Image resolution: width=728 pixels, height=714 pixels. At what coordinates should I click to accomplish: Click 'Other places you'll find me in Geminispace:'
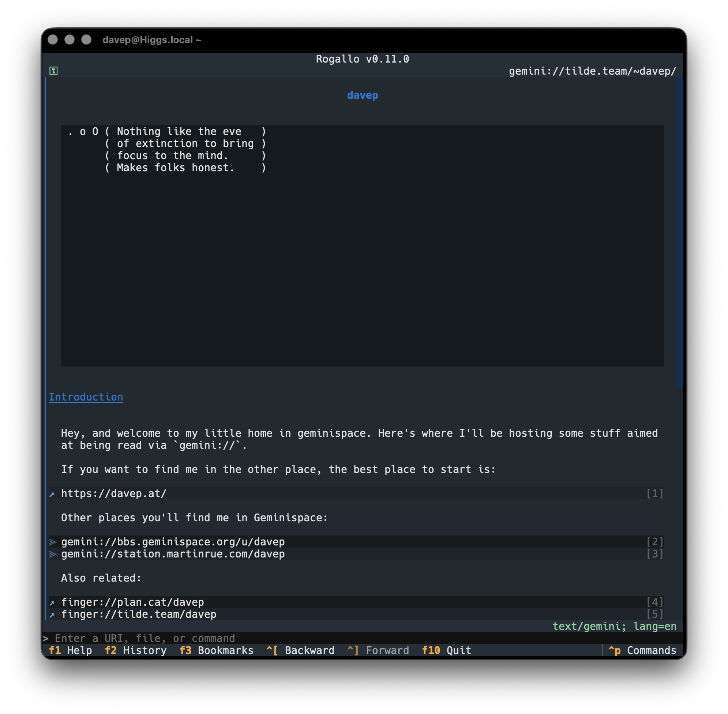[x=195, y=518]
